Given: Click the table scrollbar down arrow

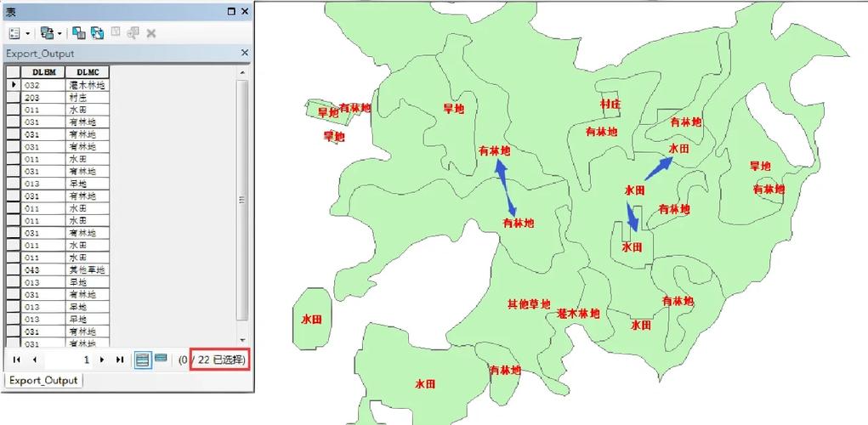Looking at the screenshot, I should 242,340.
